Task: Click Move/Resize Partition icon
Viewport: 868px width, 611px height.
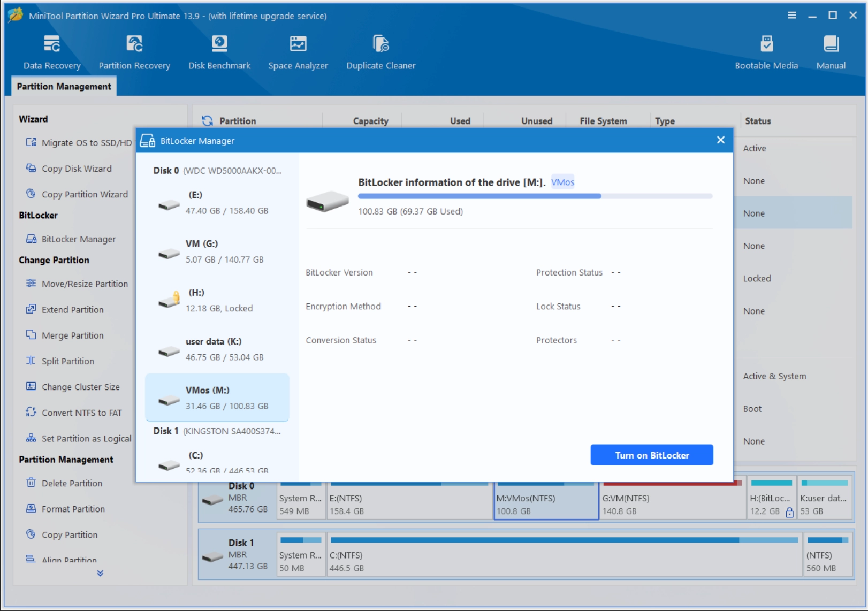Action: [31, 284]
